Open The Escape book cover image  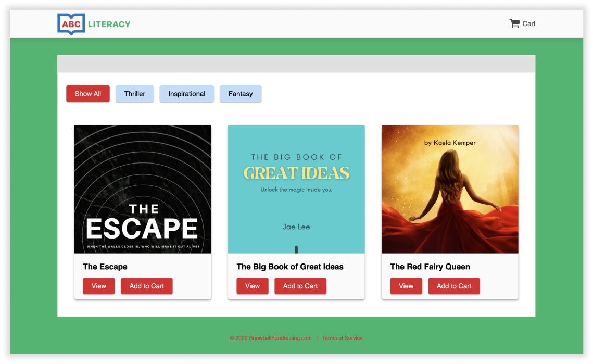coord(143,189)
